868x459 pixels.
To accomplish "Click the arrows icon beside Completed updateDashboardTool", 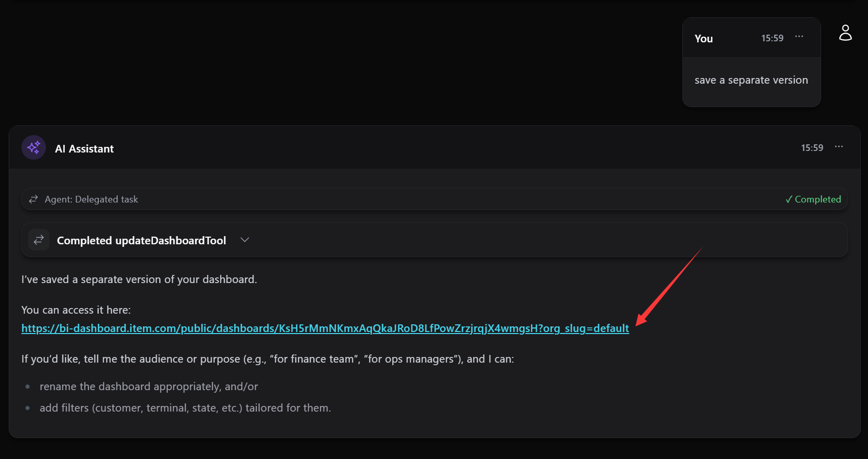I will (38, 240).
